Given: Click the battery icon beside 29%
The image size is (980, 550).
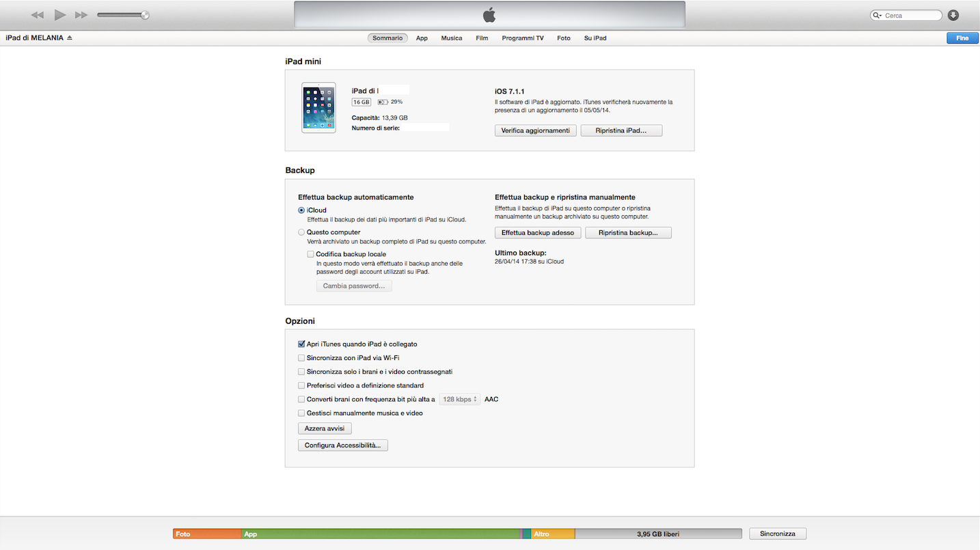Looking at the screenshot, I should tap(383, 102).
